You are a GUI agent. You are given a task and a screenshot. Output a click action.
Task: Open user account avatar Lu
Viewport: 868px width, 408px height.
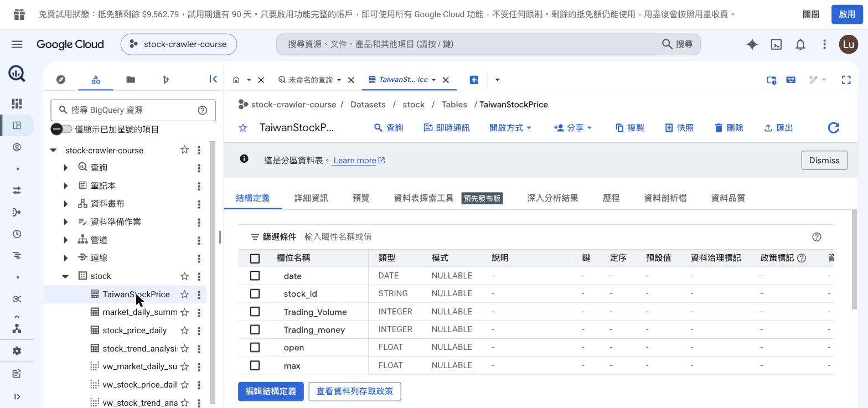coord(849,44)
